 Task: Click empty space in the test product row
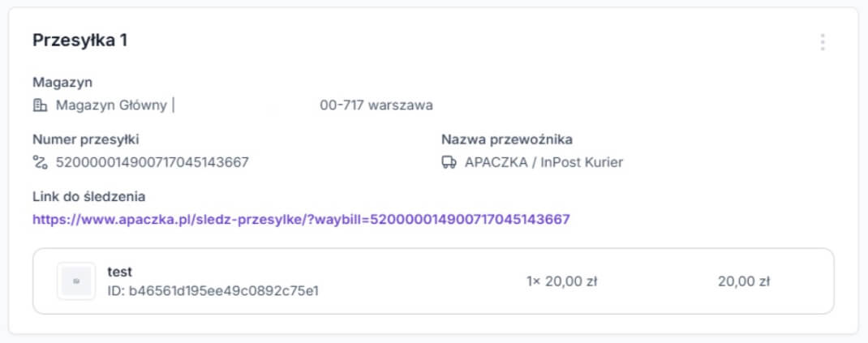click(422, 281)
